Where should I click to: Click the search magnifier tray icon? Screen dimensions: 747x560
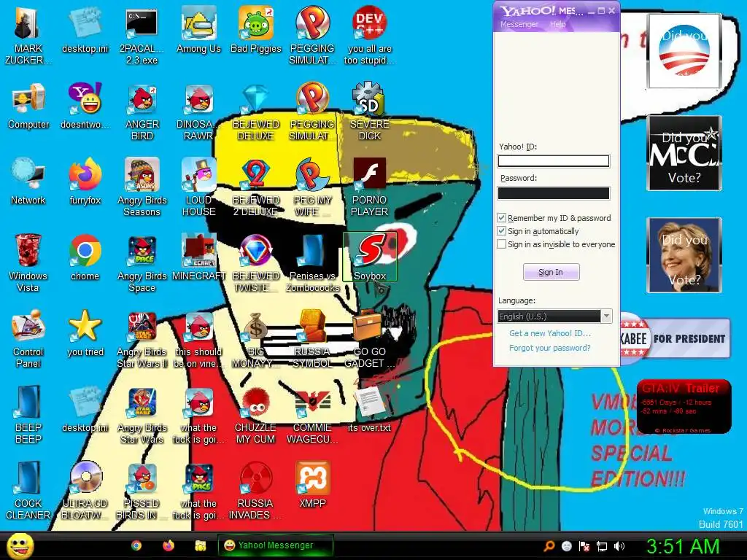tap(549, 546)
